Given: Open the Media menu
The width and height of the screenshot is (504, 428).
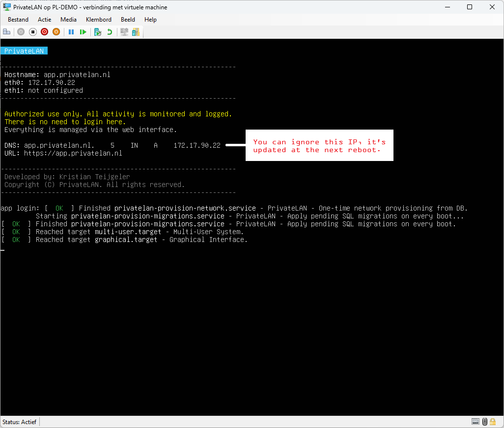Looking at the screenshot, I should pyautogui.click(x=68, y=20).
